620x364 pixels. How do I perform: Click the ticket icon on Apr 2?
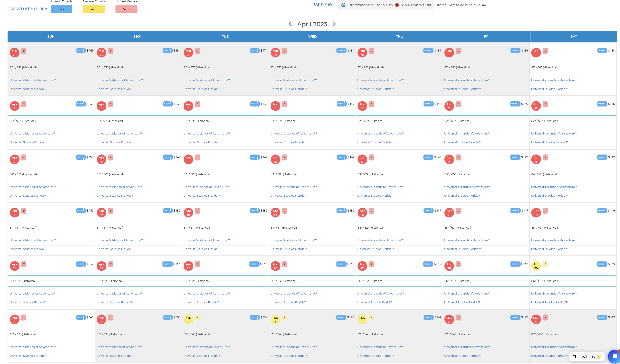[x=81, y=104]
